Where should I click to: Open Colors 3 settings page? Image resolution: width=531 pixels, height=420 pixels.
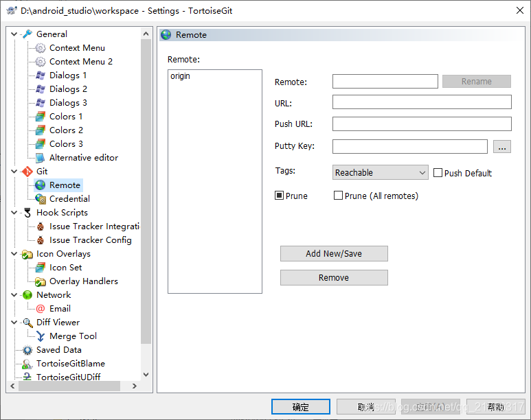pos(66,144)
